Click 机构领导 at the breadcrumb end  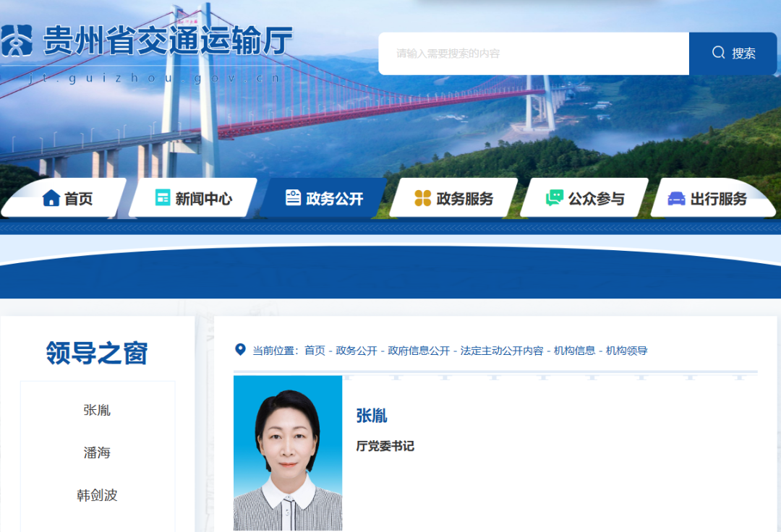point(626,351)
